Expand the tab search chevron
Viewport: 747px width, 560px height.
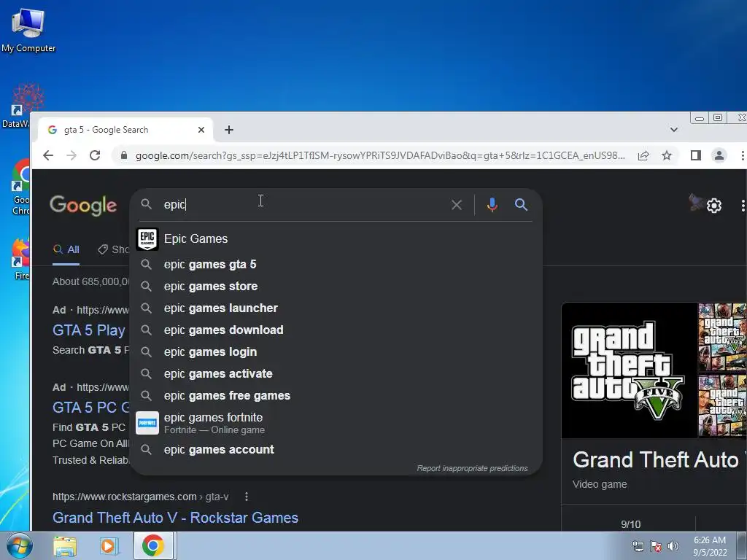[x=673, y=130]
